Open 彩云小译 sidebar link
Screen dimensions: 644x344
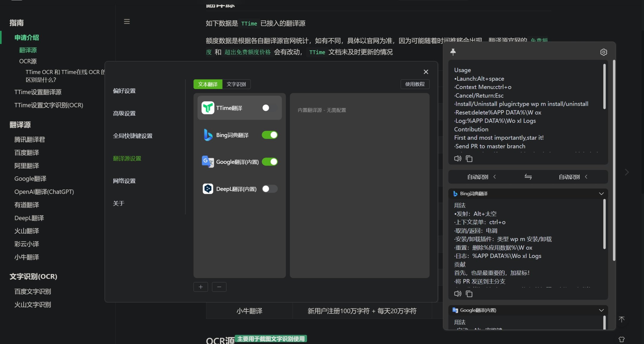click(x=27, y=244)
